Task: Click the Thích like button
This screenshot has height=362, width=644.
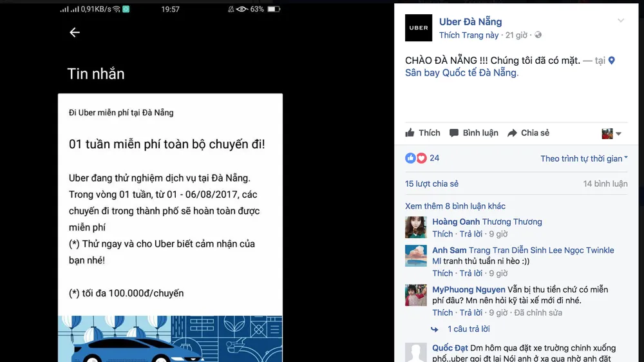Action: pos(422,133)
